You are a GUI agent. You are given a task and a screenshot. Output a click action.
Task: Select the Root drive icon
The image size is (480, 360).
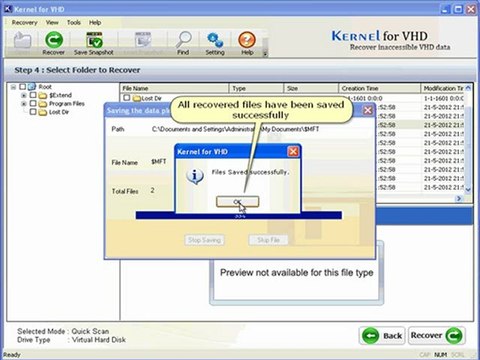[32, 87]
